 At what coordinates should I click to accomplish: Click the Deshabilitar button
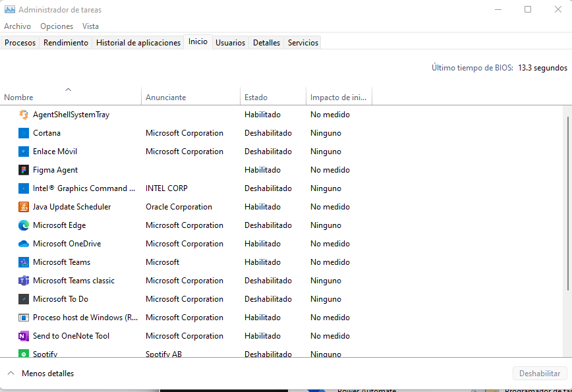[540, 374]
